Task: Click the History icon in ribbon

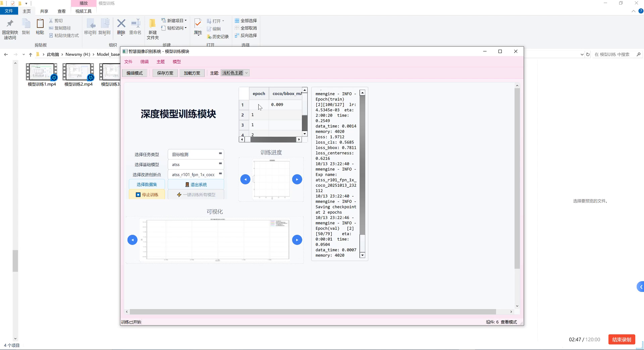Action: pyautogui.click(x=209, y=37)
